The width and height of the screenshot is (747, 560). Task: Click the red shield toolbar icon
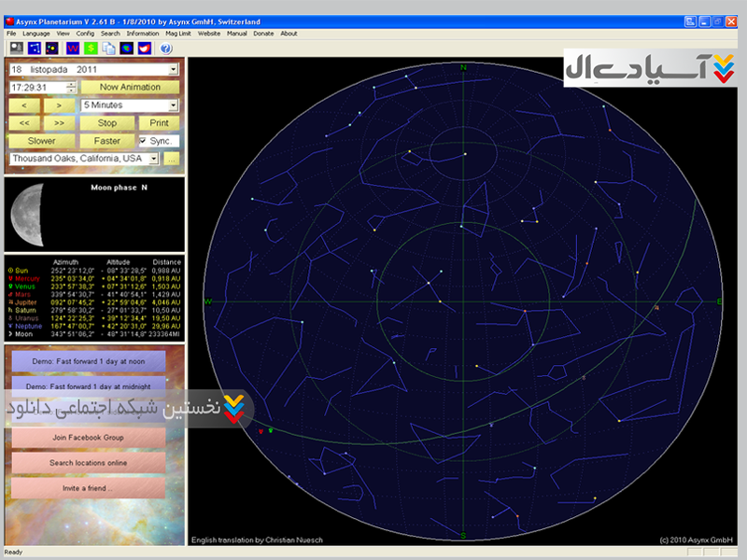144,48
